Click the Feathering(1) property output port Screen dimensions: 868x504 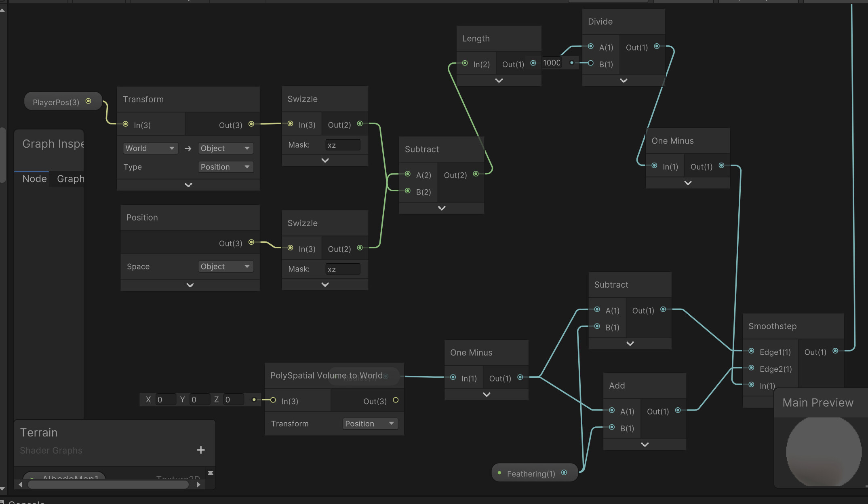coord(564,472)
